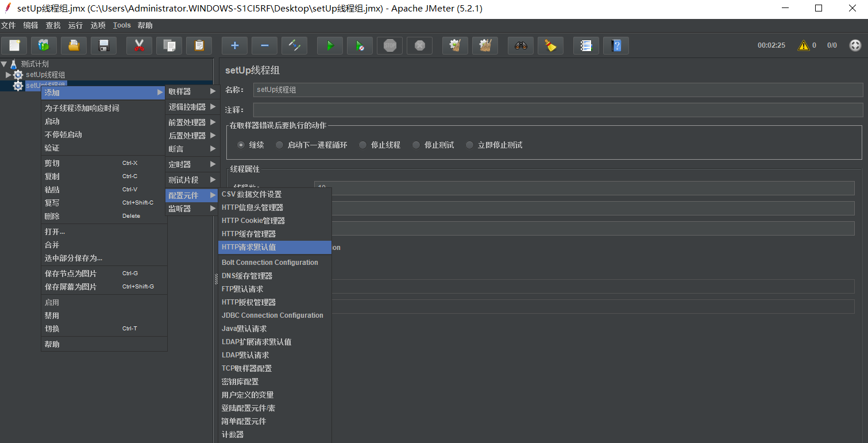This screenshot has height=443, width=868.
Task: Click 删除 in the context menu
Action: coord(104,216)
